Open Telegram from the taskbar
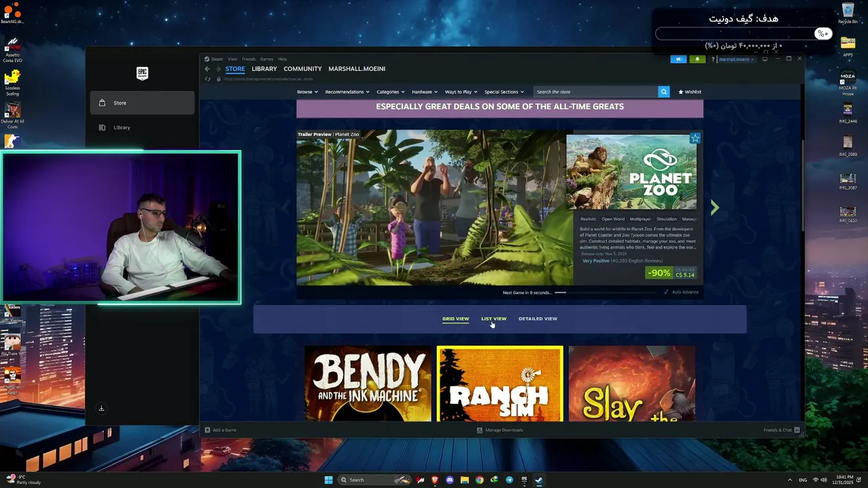Viewport: 868px width, 488px height. (509, 480)
